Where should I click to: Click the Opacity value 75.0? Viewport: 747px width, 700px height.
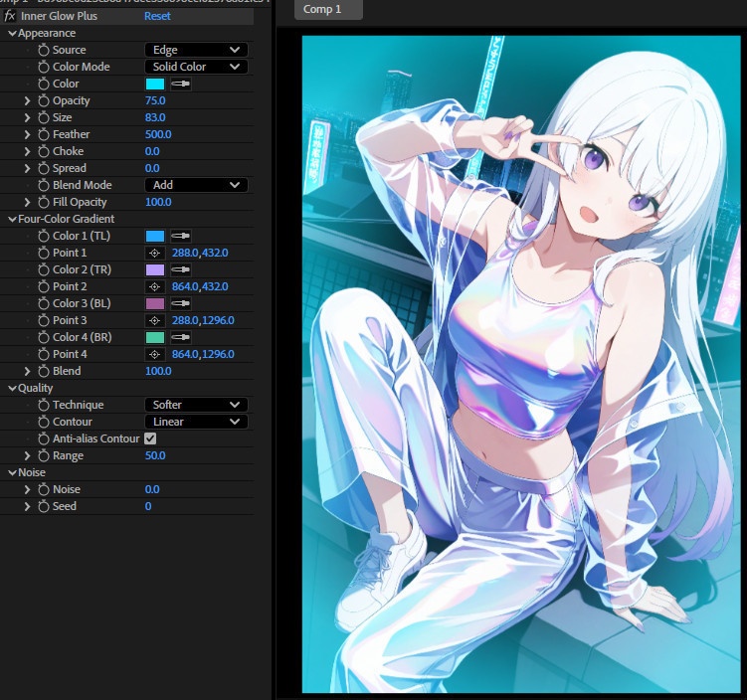155,100
